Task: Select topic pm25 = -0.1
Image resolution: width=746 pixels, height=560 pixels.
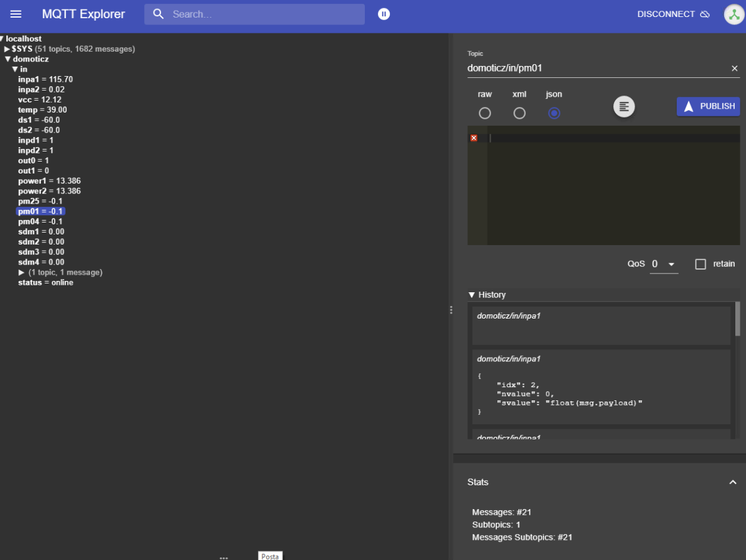Action: point(40,201)
